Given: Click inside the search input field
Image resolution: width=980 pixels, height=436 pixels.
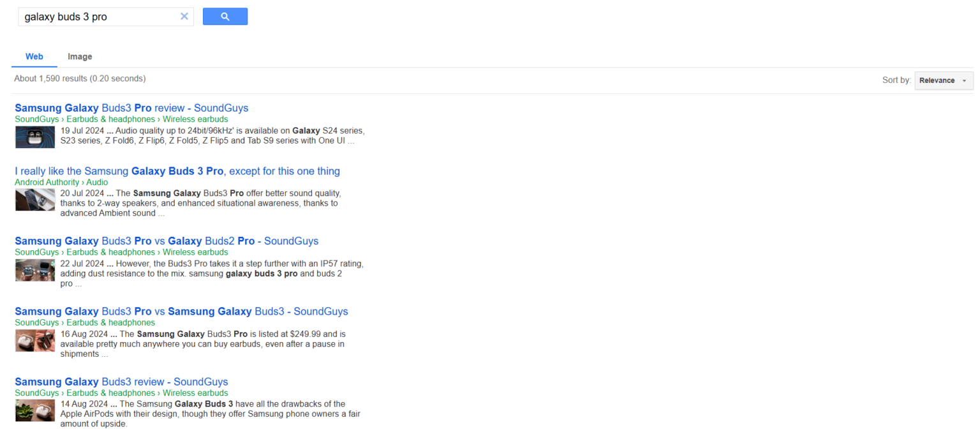Looking at the screenshot, I should [x=96, y=16].
